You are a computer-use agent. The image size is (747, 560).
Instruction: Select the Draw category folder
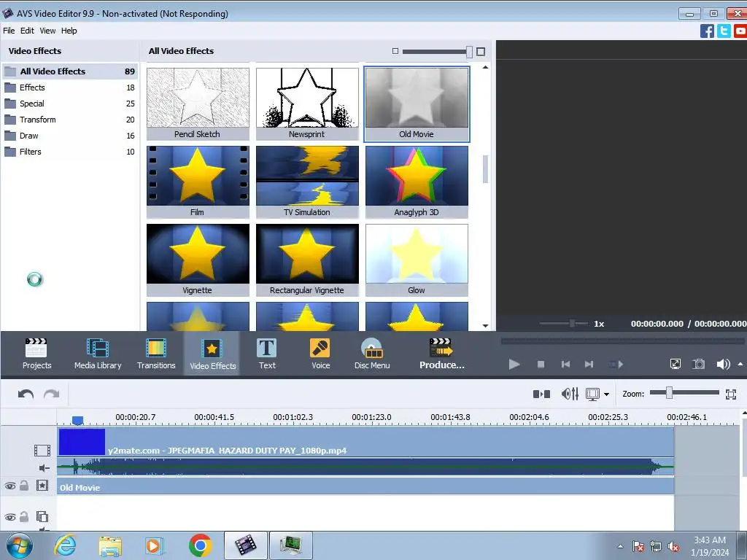(x=70, y=136)
